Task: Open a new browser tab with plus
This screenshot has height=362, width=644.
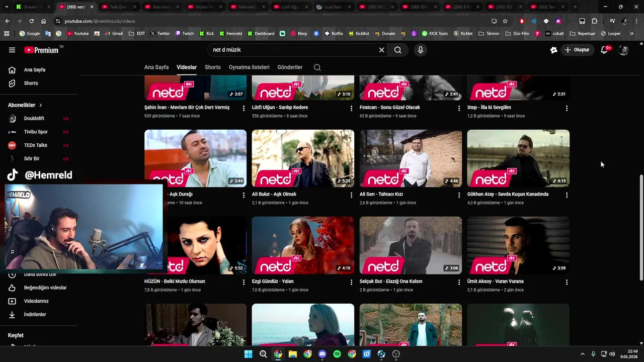Action: (575, 7)
